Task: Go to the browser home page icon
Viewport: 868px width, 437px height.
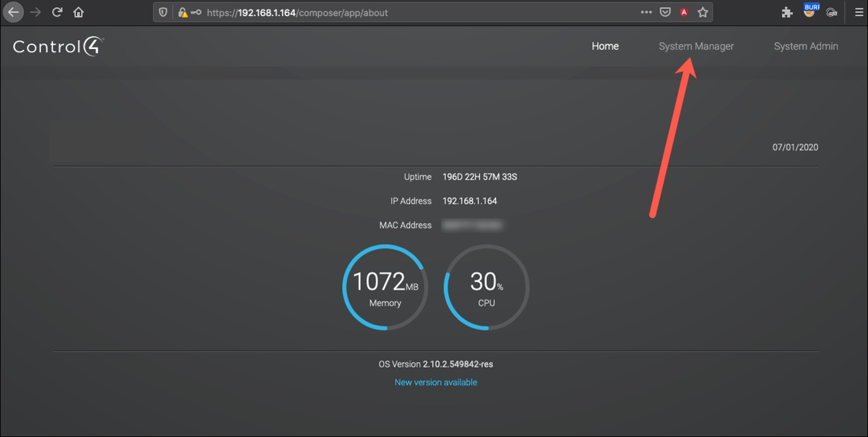Action: point(78,12)
